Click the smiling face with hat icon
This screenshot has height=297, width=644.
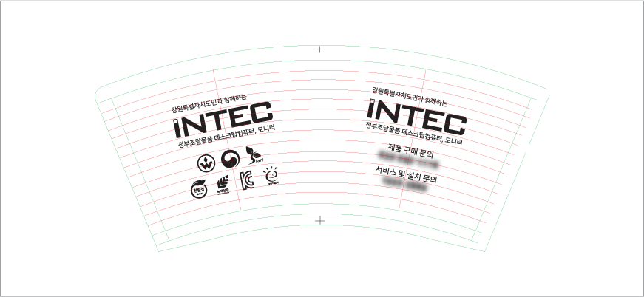click(x=199, y=188)
